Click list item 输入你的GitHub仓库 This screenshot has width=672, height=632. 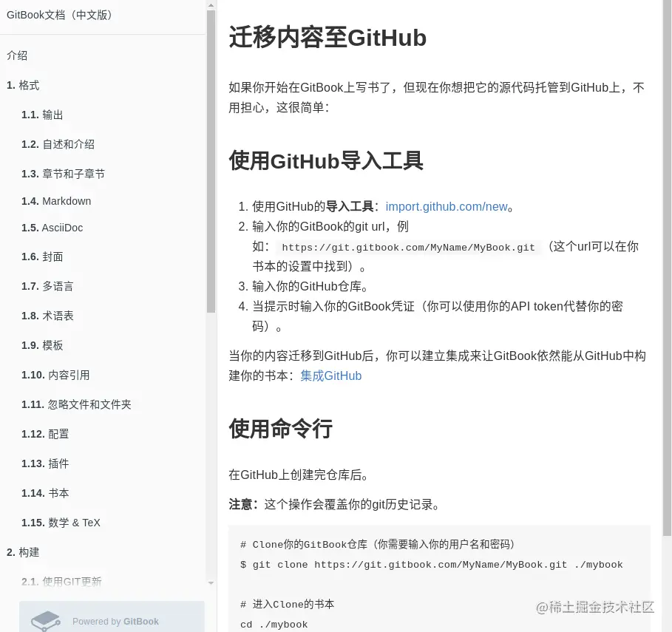click(310, 286)
